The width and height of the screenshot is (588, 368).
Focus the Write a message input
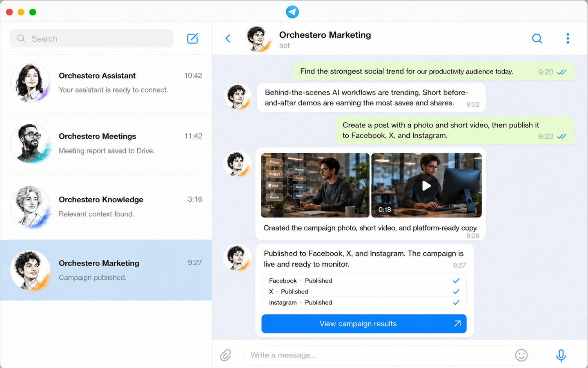[388, 355]
